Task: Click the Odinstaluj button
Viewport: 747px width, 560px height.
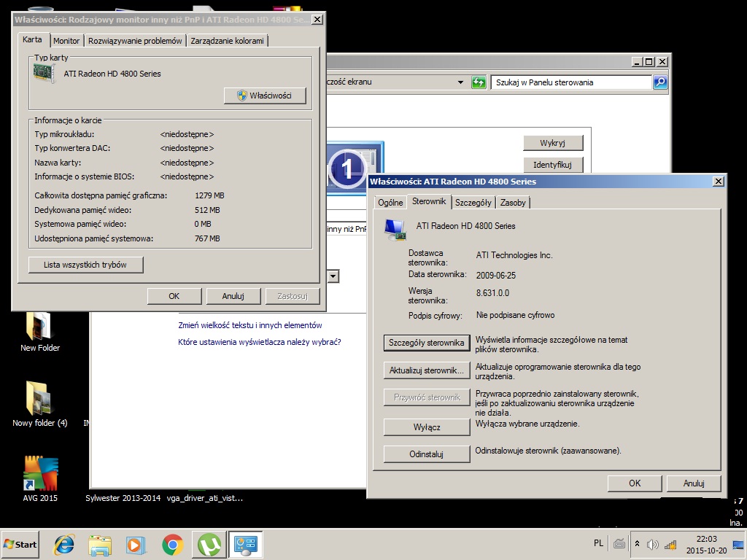Action: pos(426,454)
